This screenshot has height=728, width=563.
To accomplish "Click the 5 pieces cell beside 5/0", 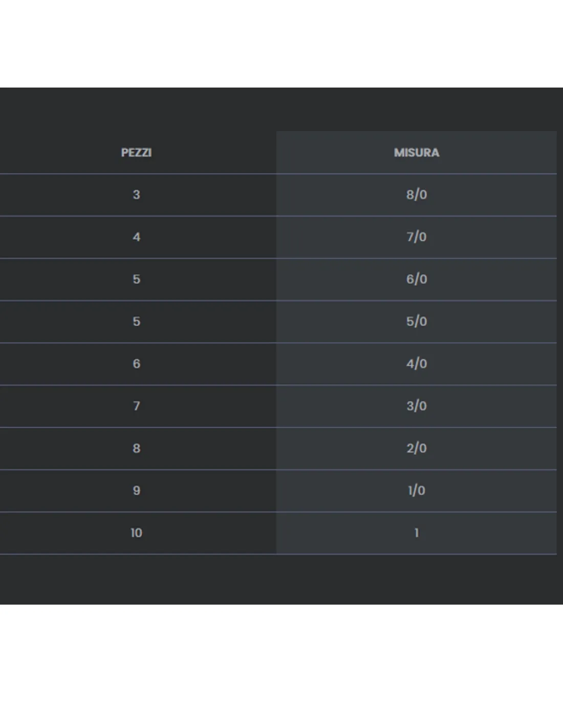I will (136, 322).
